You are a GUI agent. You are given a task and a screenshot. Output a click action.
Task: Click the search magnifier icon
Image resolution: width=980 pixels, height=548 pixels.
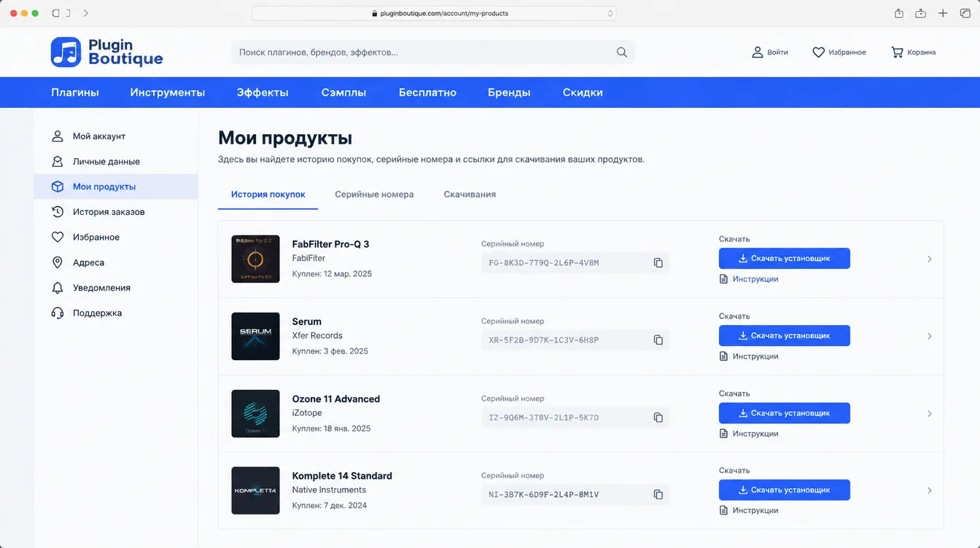pos(622,52)
